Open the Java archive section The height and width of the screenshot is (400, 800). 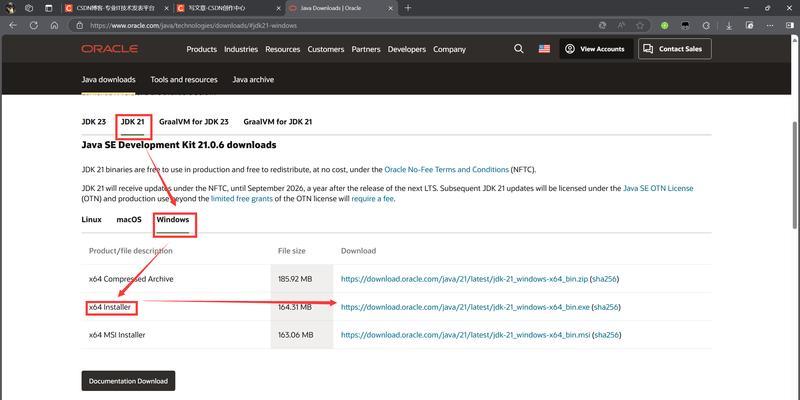point(253,80)
